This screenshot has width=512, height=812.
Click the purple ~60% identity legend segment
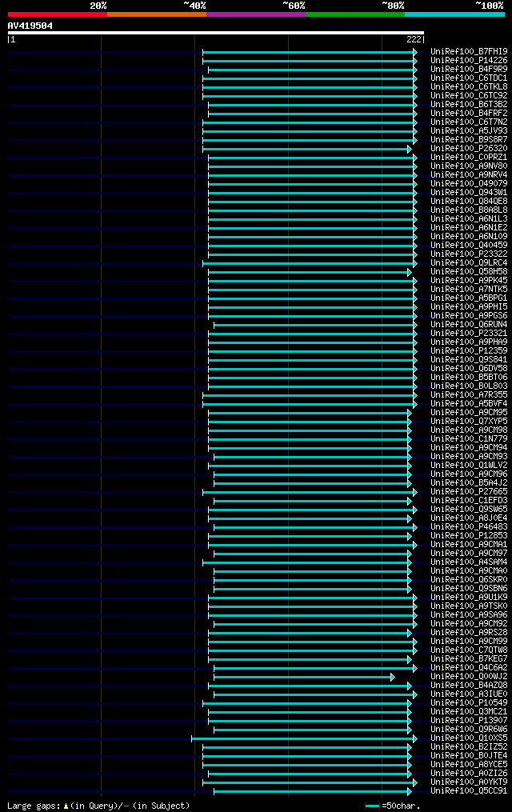[256, 14]
